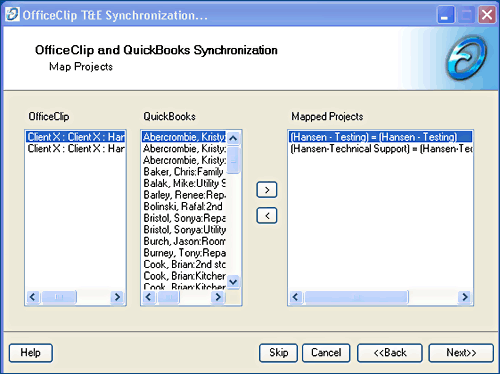
Task: Select Burch, Jason:Room project
Action: pyautogui.click(x=184, y=241)
